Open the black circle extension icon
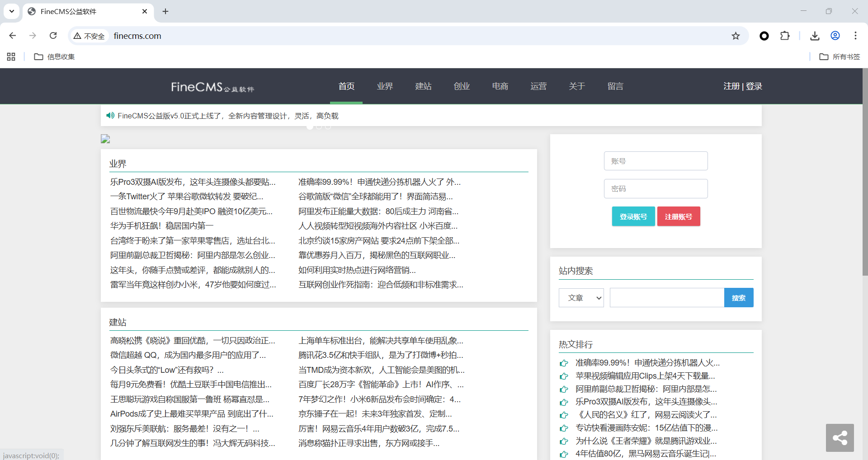Screen dimensions: 868x460 tap(764, 36)
